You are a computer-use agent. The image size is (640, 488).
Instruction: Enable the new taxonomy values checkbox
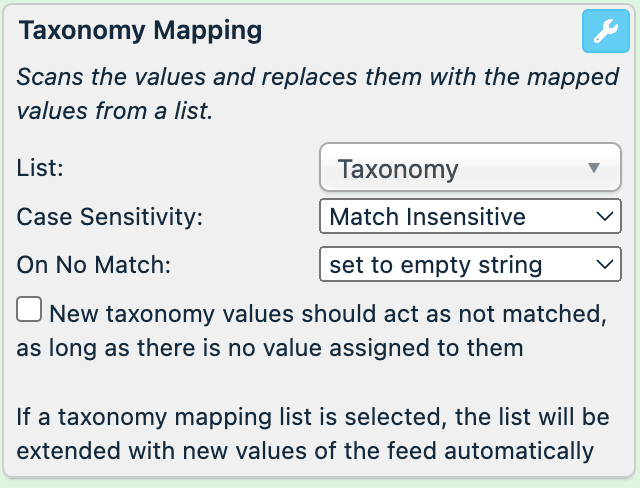click(x=30, y=311)
